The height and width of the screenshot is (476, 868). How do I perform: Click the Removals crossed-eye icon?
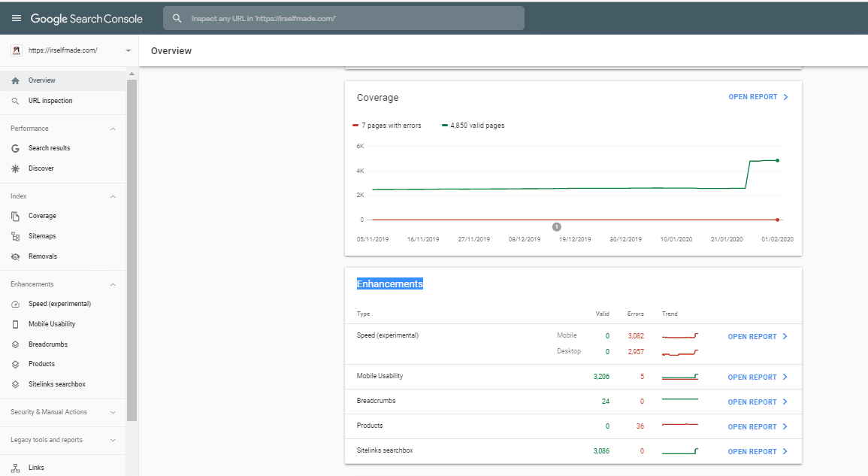(16, 256)
